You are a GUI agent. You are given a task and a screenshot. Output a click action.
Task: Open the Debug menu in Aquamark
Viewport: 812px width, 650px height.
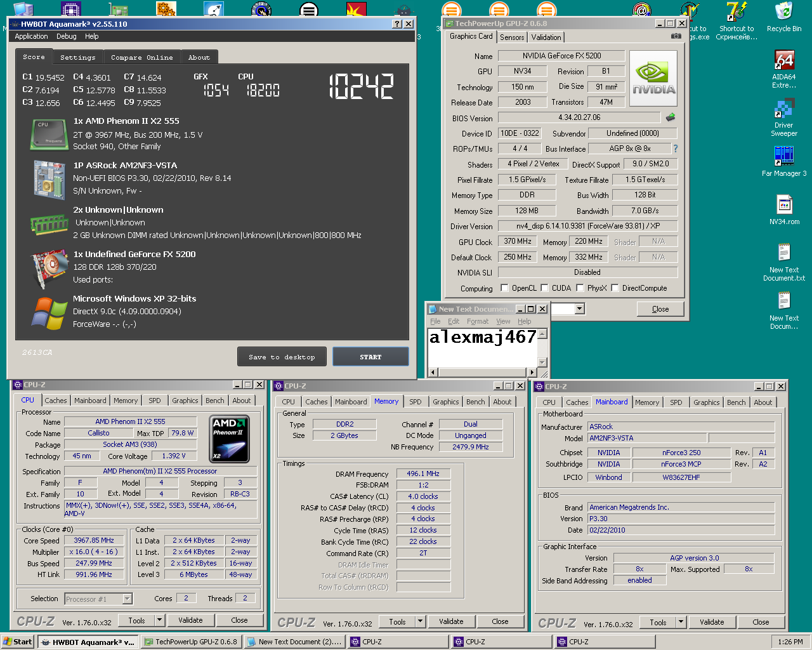[x=67, y=36]
